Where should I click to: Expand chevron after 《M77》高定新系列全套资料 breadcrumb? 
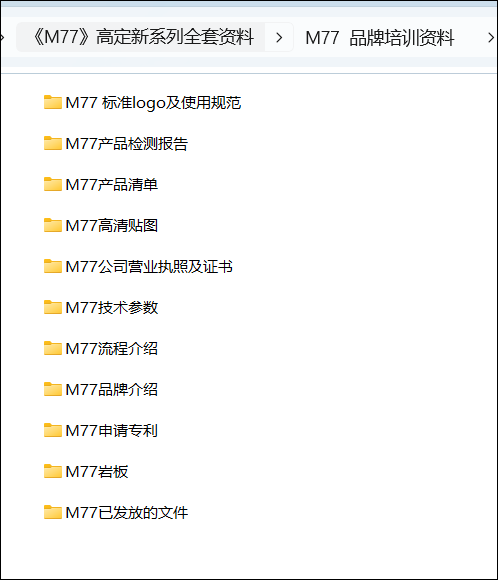coord(279,37)
